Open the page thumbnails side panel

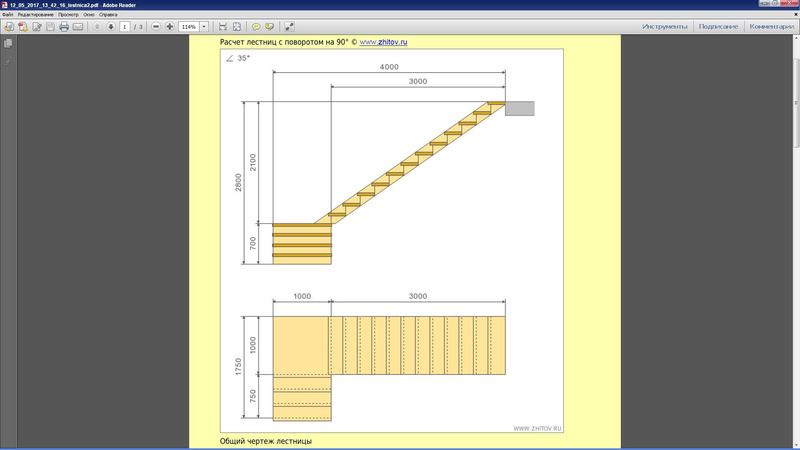(8, 44)
